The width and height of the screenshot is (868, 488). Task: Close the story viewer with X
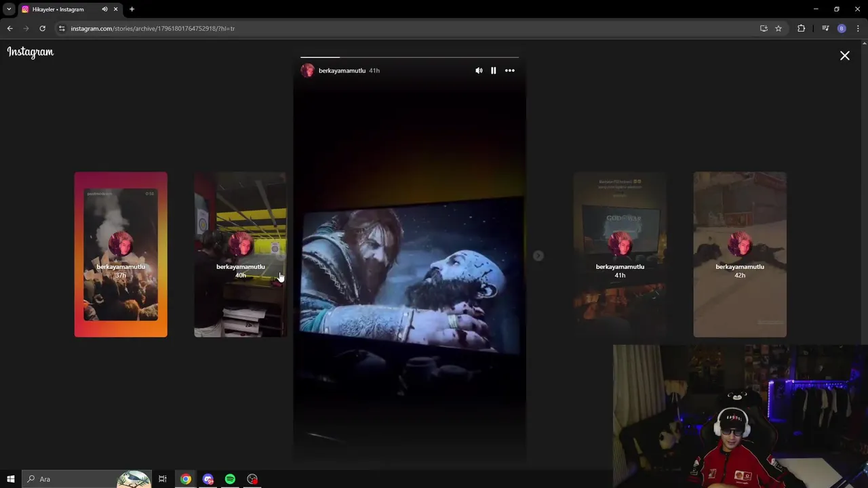pos(845,56)
